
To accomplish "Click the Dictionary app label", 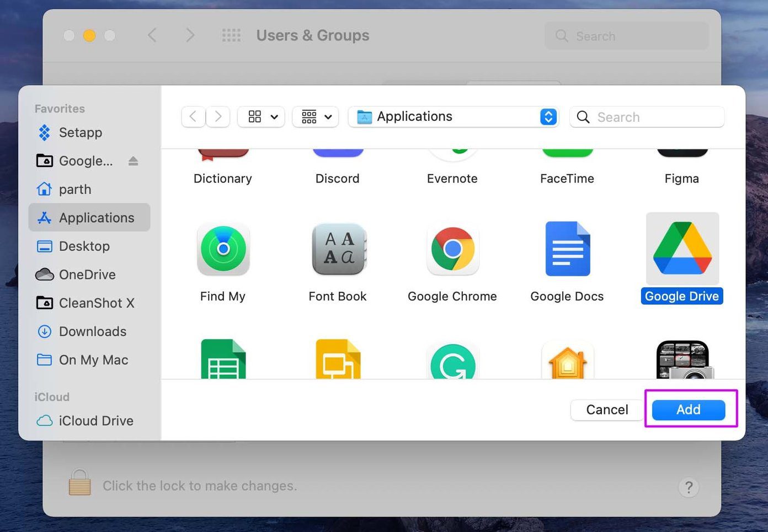I will pyautogui.click(x=223, y=179).
